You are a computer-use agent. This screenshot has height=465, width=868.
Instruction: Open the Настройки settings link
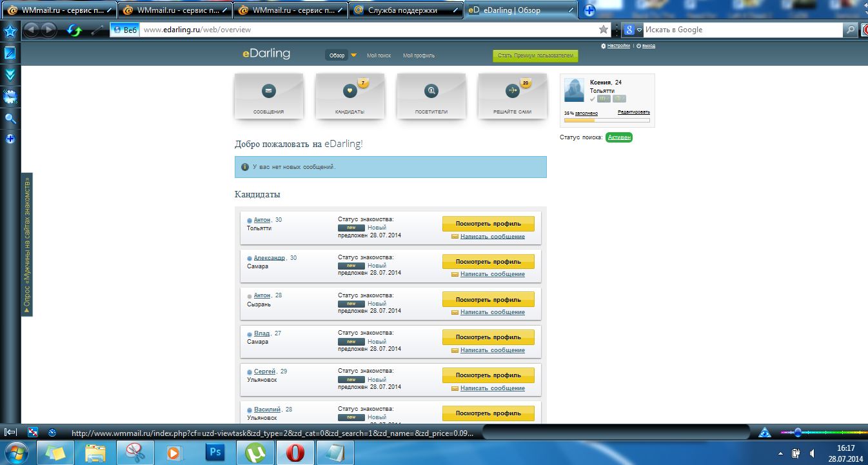click(x=618, y=46)
